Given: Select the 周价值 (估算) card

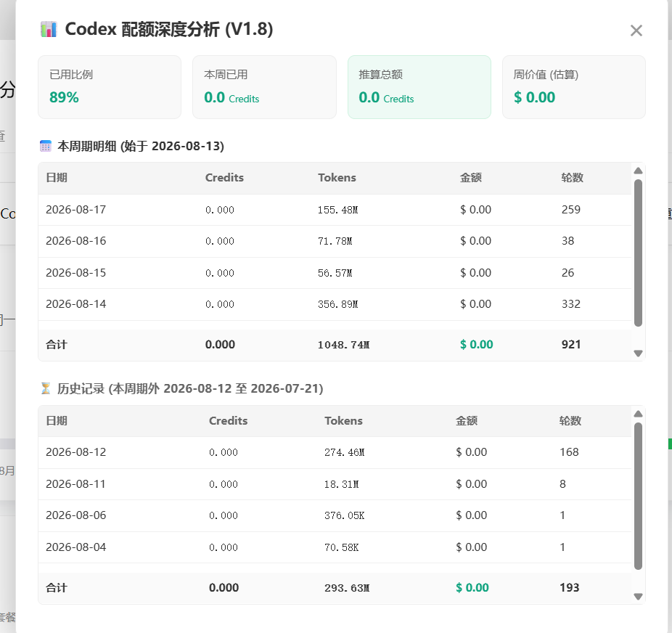Looking at the screenshot, I should (574, 87).
